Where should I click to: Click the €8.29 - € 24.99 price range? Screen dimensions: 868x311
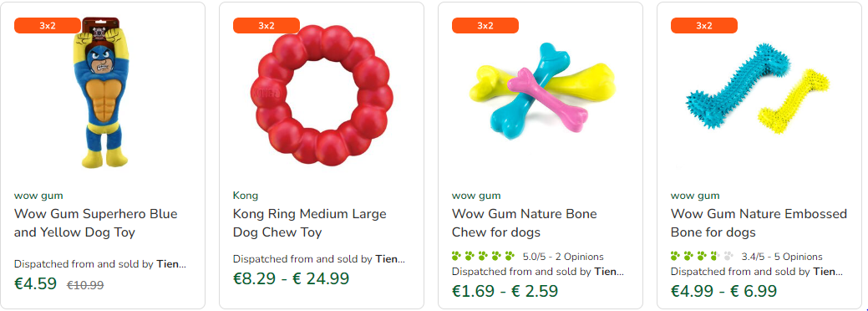pos(292,278)
